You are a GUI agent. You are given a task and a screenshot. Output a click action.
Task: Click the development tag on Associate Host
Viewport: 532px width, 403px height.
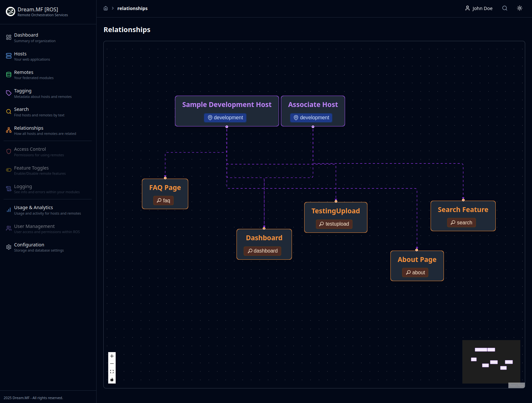311,118
